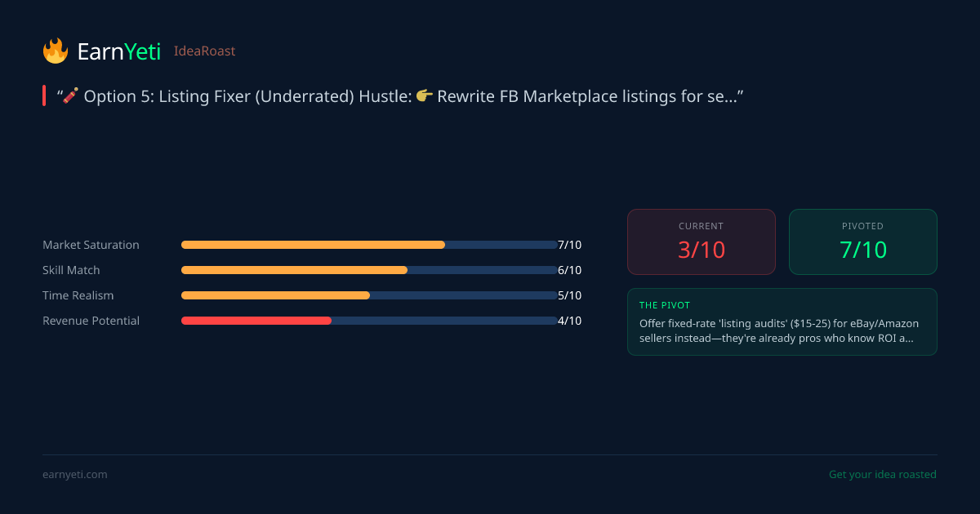The image size is (980, 514).
Task: Click the crayon emoji in the idea title
Action: click(71, 96)
